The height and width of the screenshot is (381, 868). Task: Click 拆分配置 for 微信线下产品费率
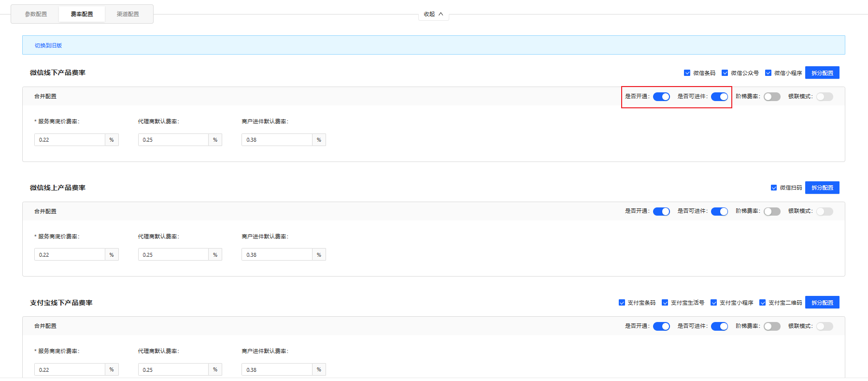[x=822, y=73]
